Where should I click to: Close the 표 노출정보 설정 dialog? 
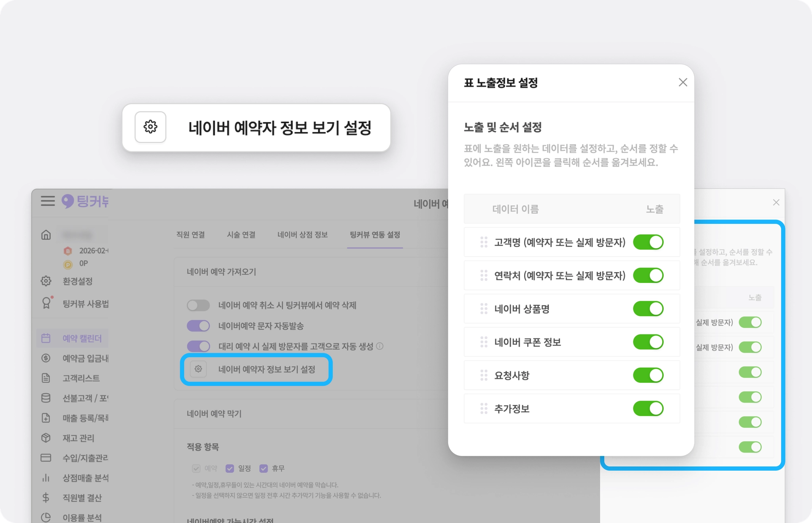(683, 82)
